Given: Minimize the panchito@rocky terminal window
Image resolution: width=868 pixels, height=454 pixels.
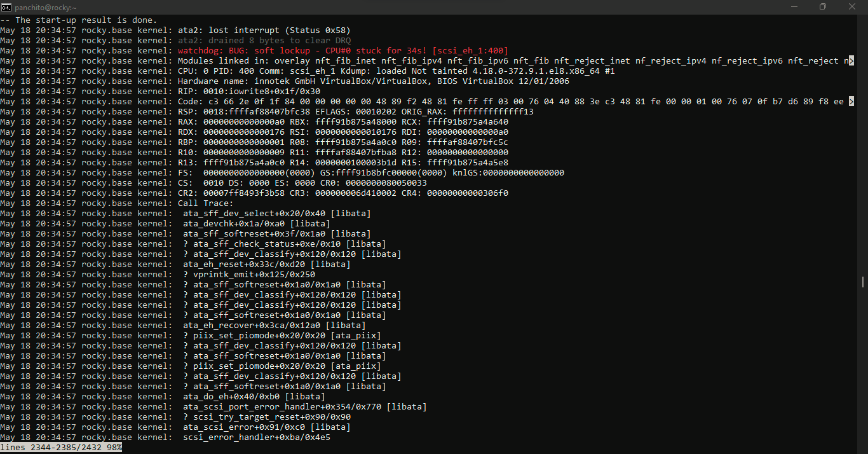Looking at the screenshot, I should [x=794, y=6].
